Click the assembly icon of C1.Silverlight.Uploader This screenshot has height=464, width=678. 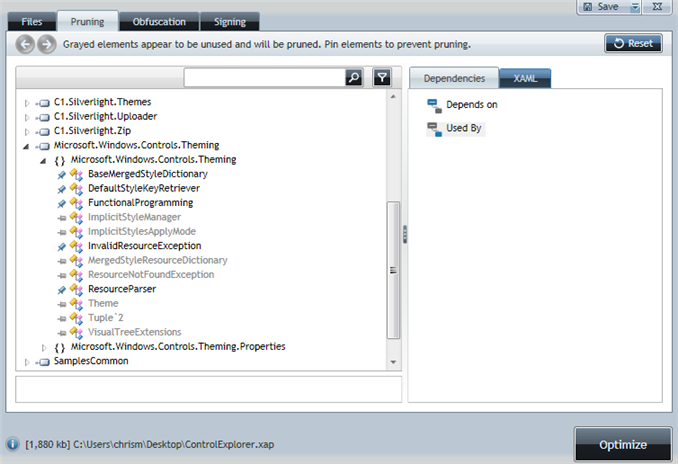[43, 117]
